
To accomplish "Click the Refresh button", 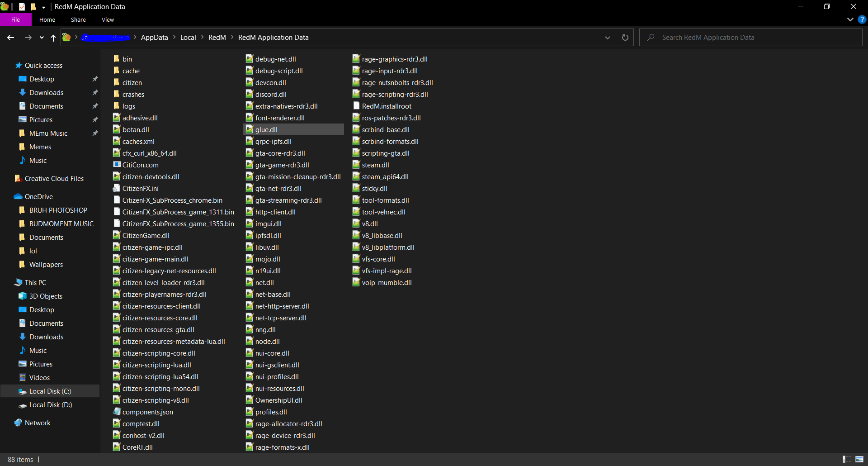I will (625, 38).
